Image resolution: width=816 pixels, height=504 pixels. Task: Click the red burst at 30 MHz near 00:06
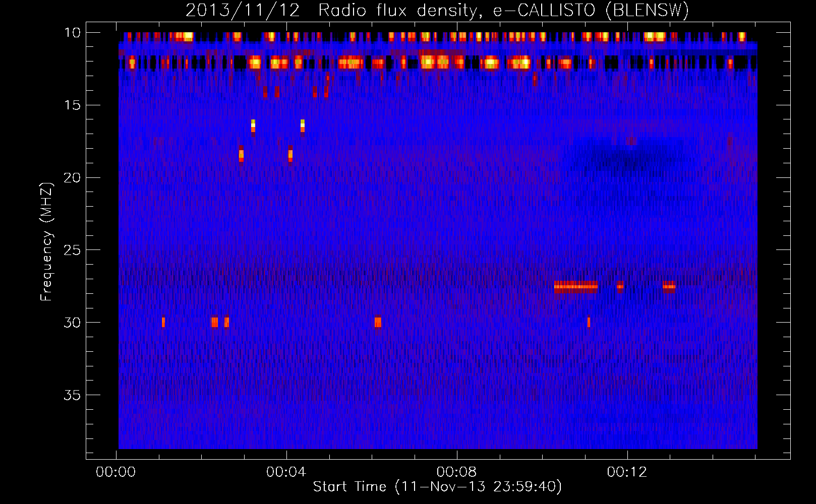click(x=378, y=322)
